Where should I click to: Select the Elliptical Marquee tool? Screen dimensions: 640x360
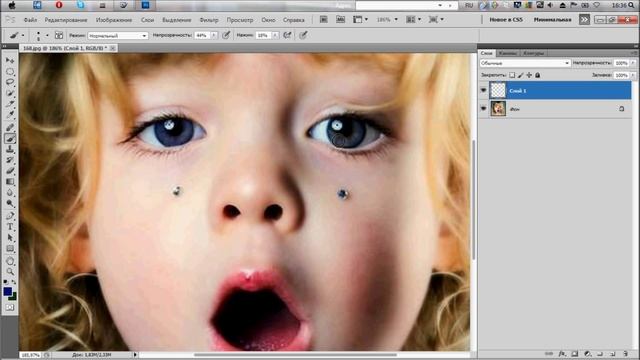click(x=10, y=72)
